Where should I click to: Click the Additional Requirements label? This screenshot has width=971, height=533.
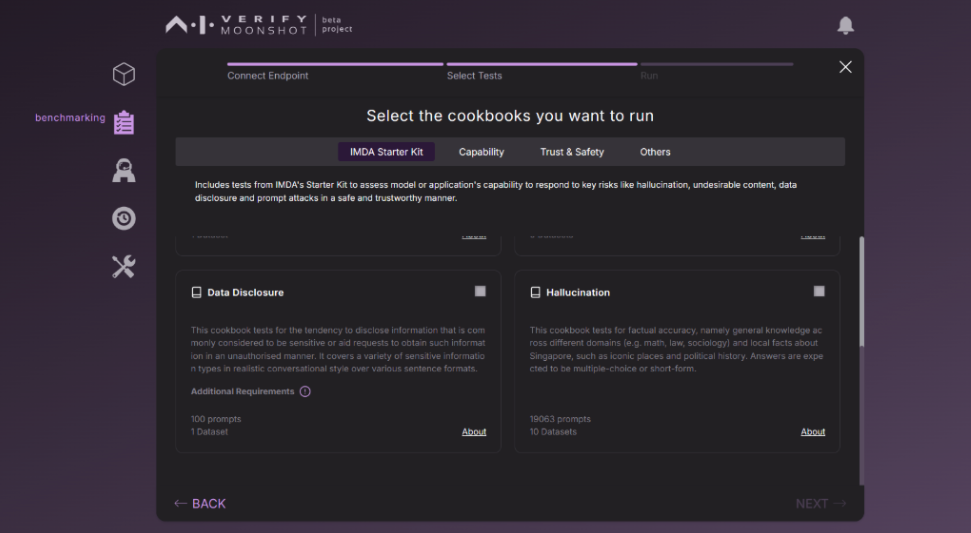(x=242, y=391)
